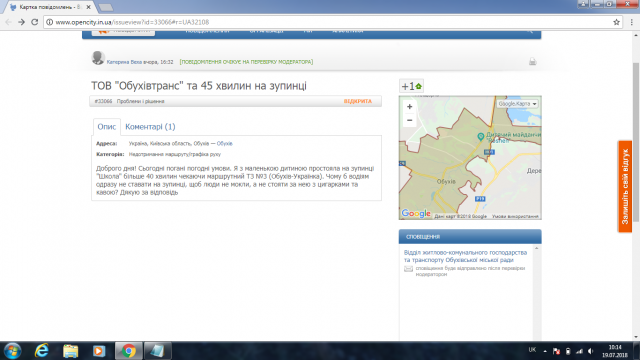Open the Обухів address link

(x=224, y=144)
